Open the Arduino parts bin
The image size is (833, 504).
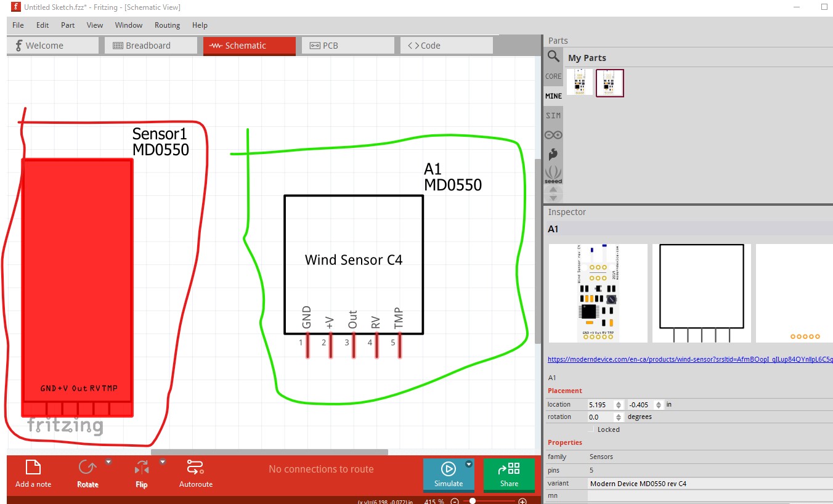(553, 135)
